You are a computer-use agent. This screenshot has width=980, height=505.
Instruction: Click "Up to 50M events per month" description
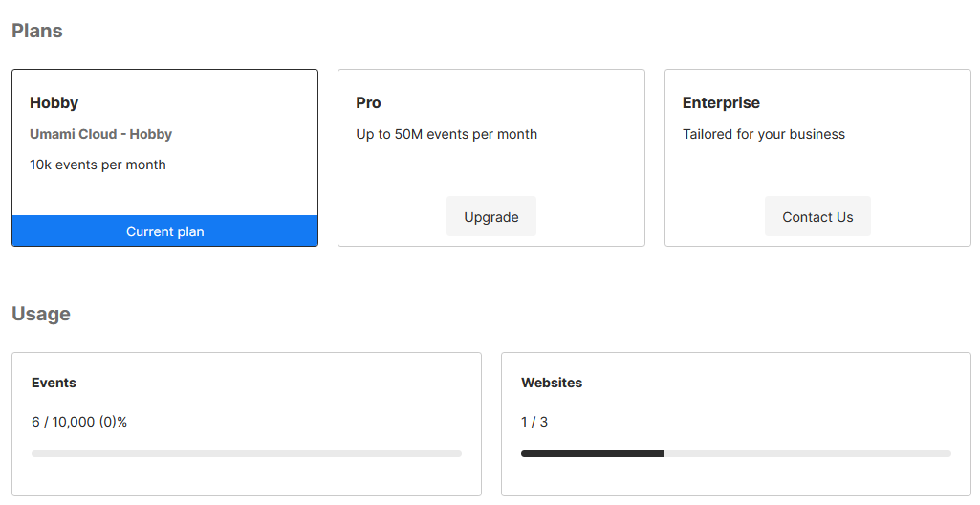click(x=446, y=134)
